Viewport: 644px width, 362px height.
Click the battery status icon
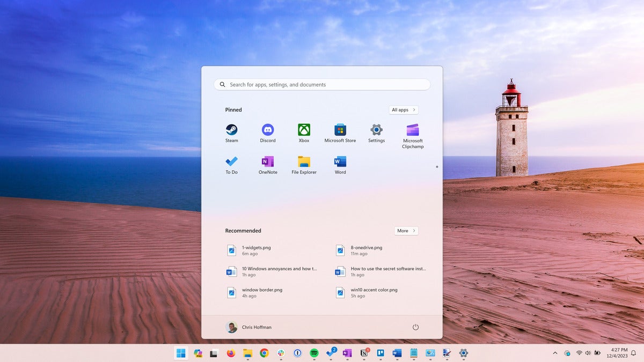(x=597, y=353)
